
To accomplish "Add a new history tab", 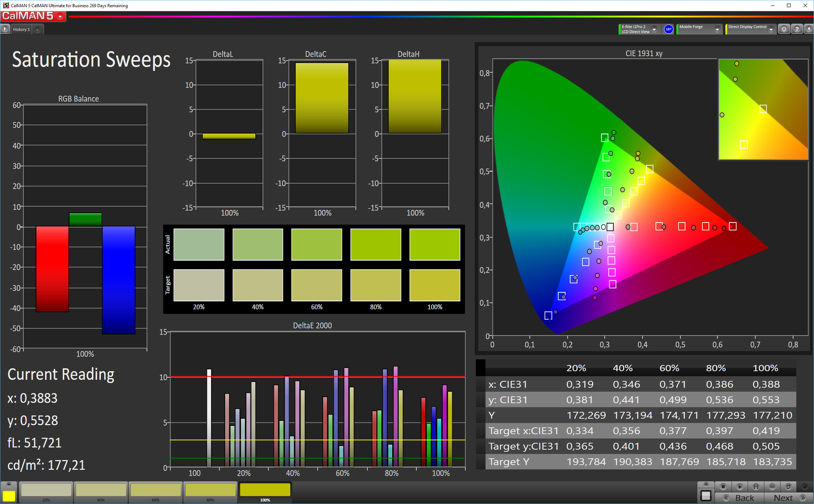I will 37,30.
